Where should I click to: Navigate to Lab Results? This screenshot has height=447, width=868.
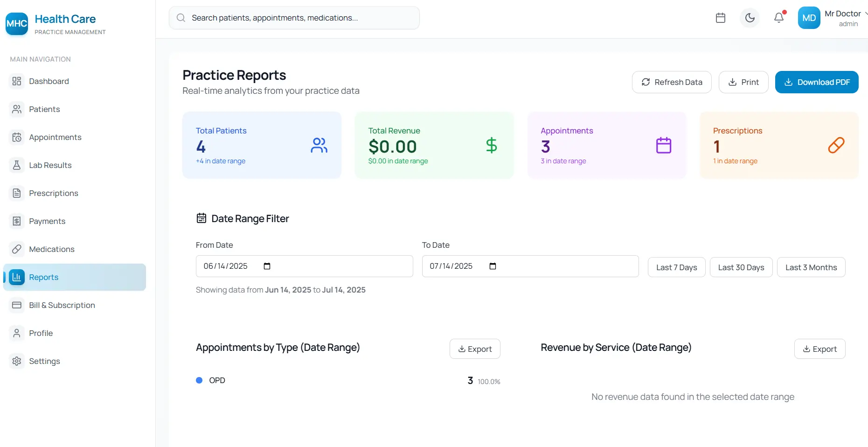coord(75,165)
